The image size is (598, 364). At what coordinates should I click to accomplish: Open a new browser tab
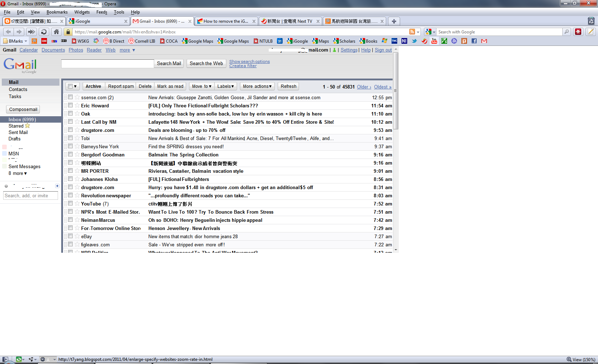pyautogui.click(x=394, y=21)
